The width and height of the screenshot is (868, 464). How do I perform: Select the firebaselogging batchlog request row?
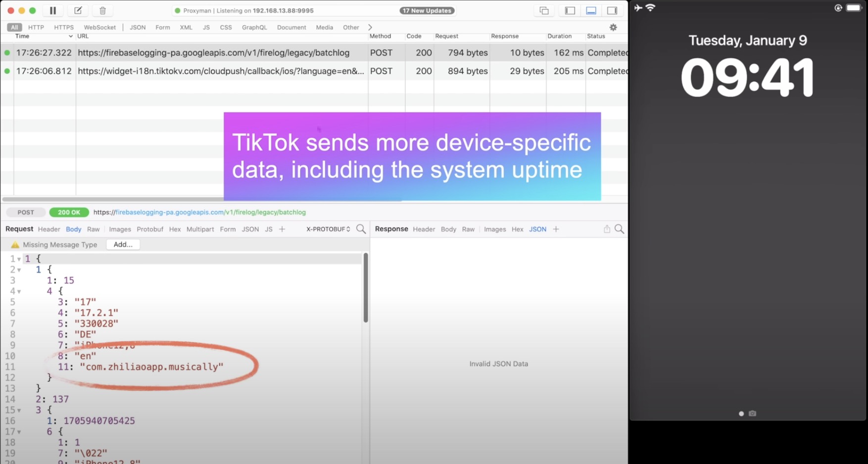pos(314,52)
